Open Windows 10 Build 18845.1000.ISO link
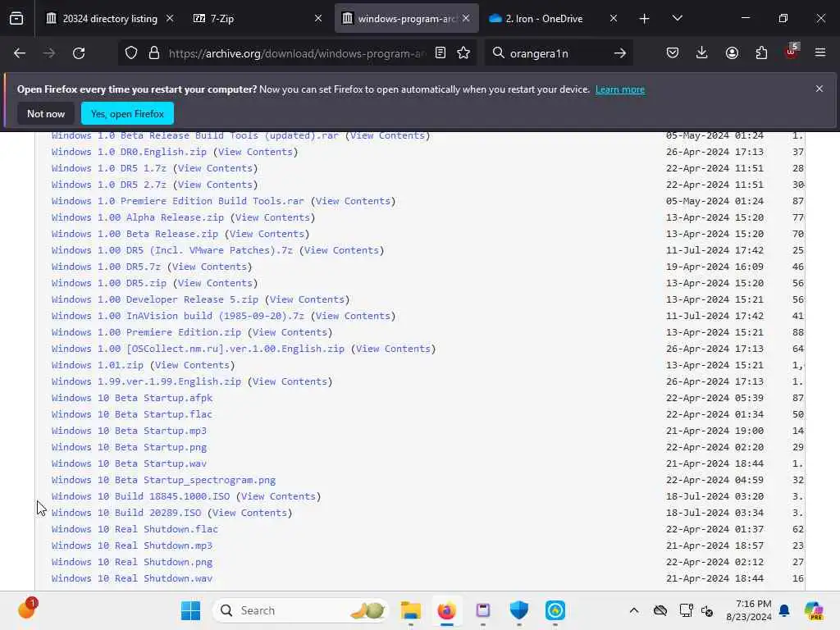This screenshot has width=840, height=630. [140, 496]
